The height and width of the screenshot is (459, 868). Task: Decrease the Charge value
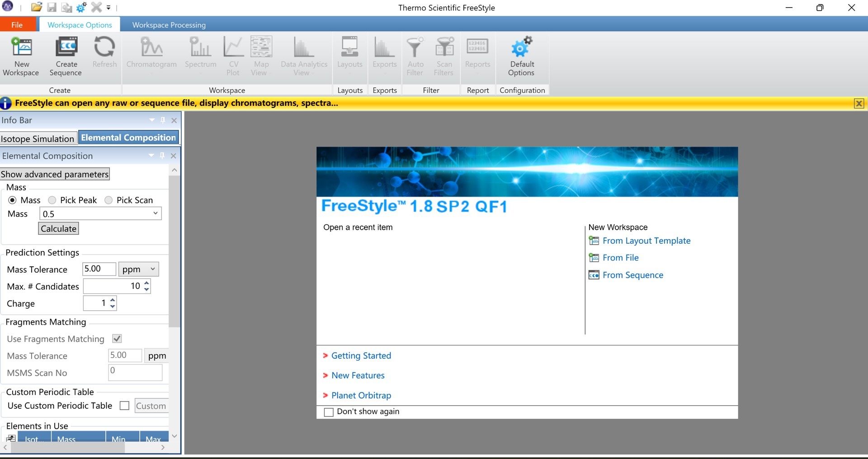(x=113, y=307)
